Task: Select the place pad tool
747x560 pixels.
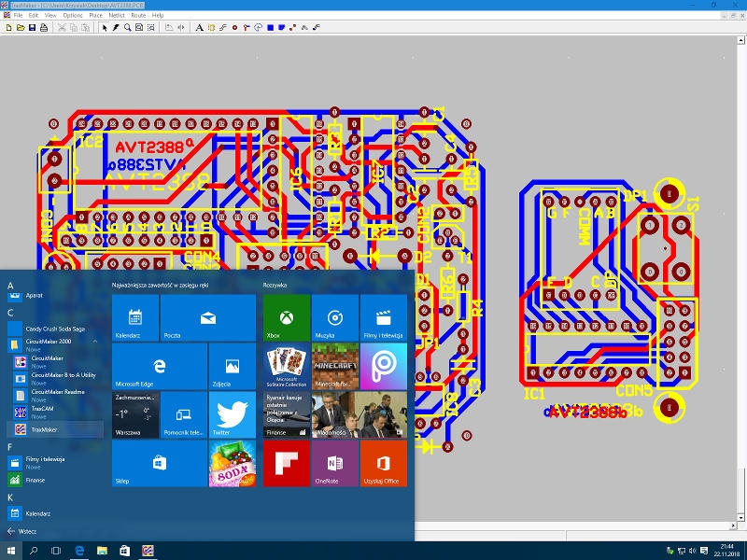Action: pyautogui.click(x=234, y=28)
